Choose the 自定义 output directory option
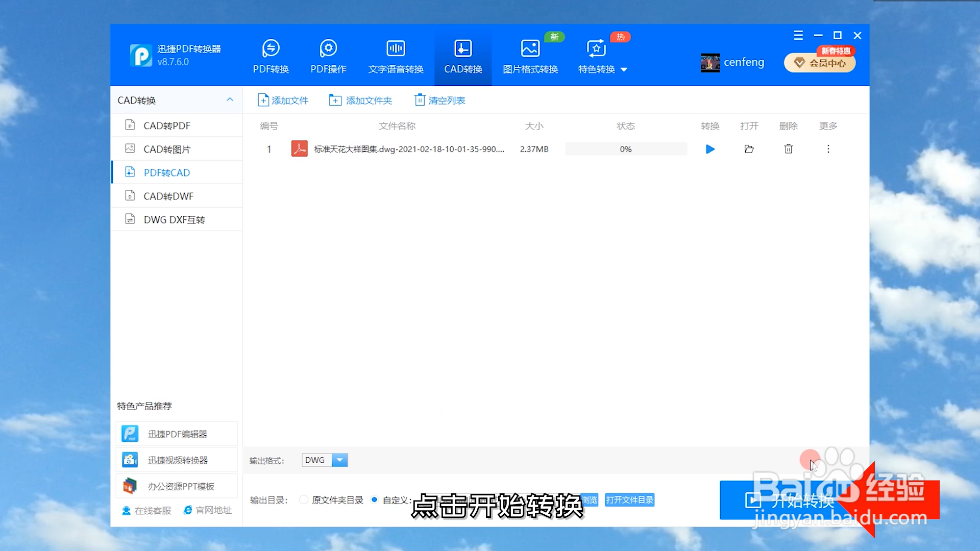Viewport: 980px width, 551px height. click(375, 500)
